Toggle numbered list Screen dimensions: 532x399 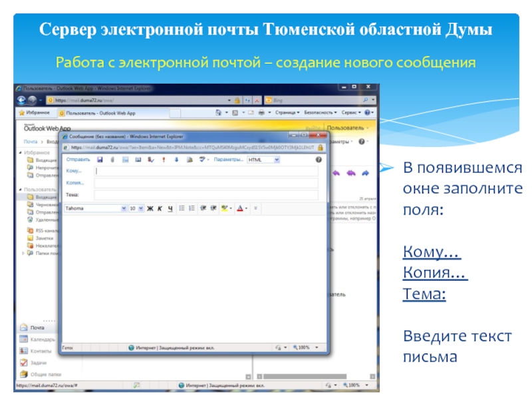coord(192,208)
